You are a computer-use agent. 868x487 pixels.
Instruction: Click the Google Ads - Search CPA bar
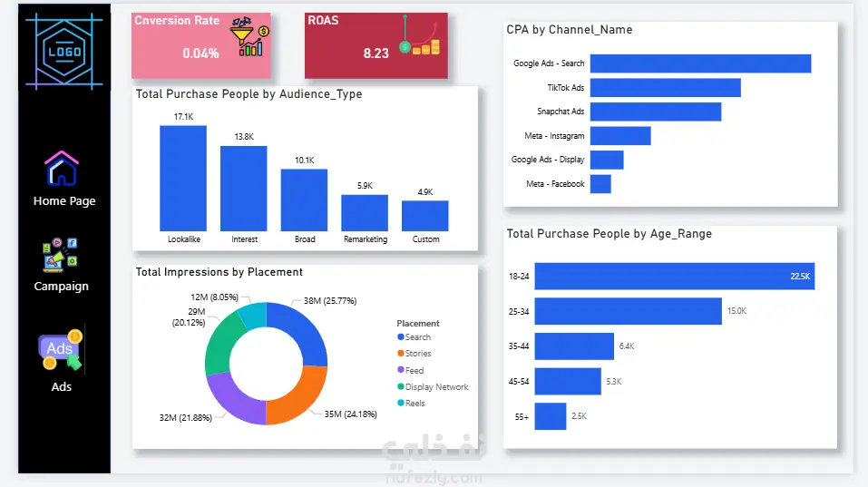pos(700,63)
